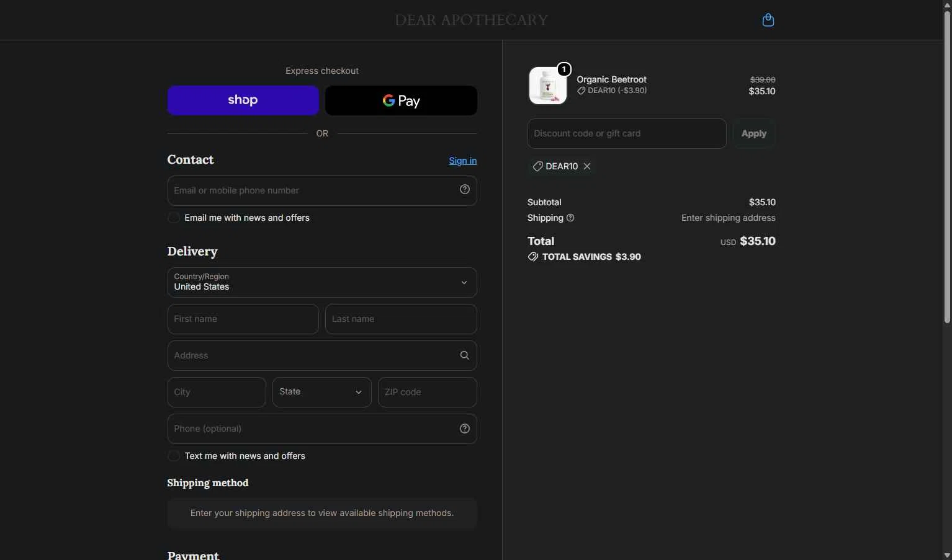This screenshot has width=952, height=560.
Task: Click the Total Savings tag icon
Action: tap(532, 257)
